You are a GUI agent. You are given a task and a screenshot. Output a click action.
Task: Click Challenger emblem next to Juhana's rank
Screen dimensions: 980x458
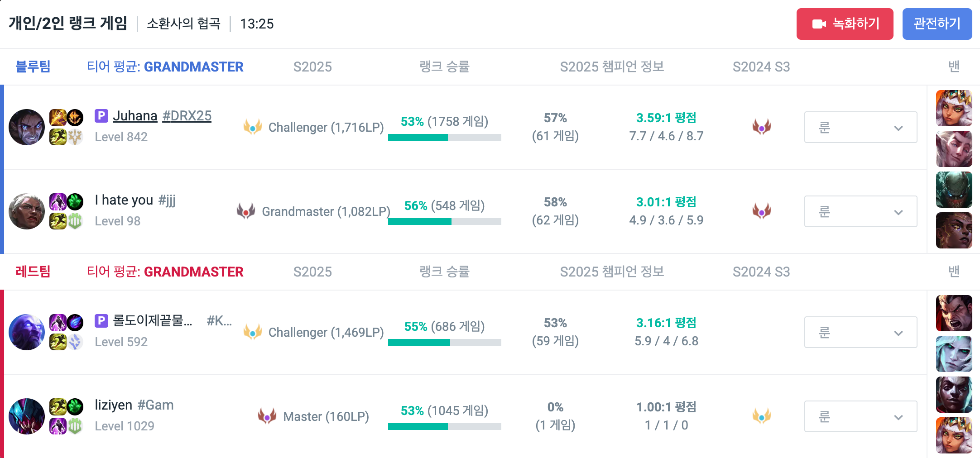(253, 127)
